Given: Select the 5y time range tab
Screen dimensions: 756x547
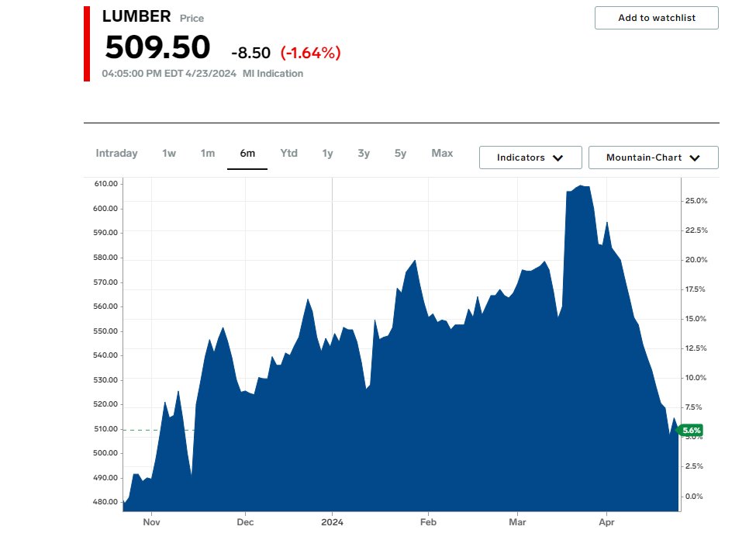Looking at the screenshot, I should [x=400, y=154].
